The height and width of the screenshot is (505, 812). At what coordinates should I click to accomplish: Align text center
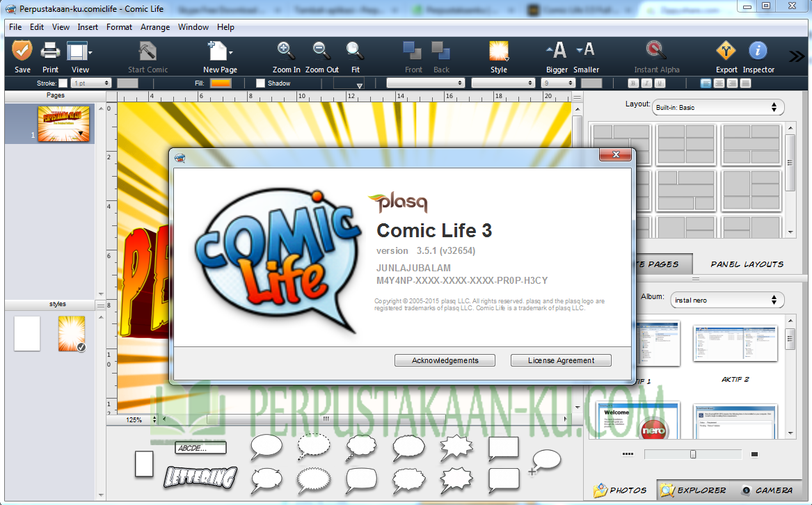click(719, 83)
